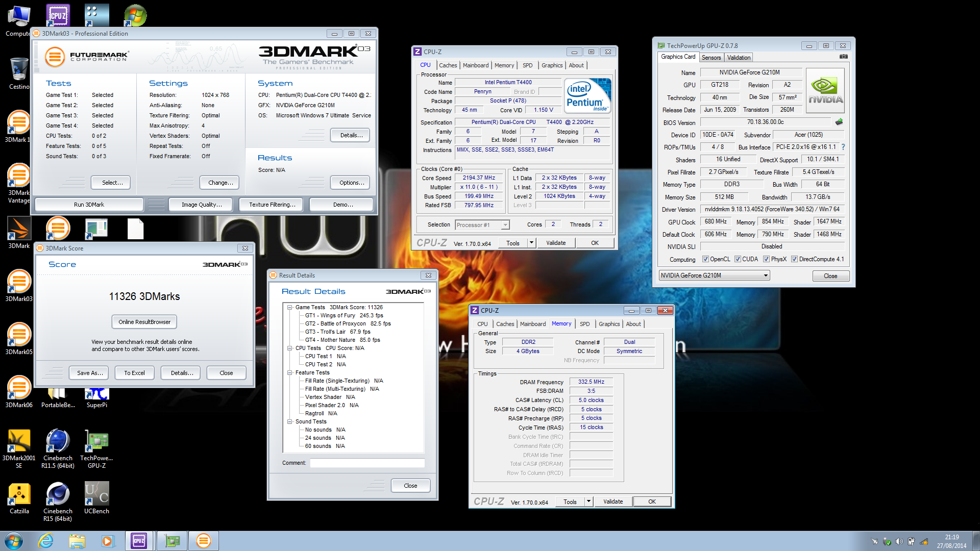The image size is (980, 551).
Task: Click the Comment field in Result Details
Action: click(367, 463)
